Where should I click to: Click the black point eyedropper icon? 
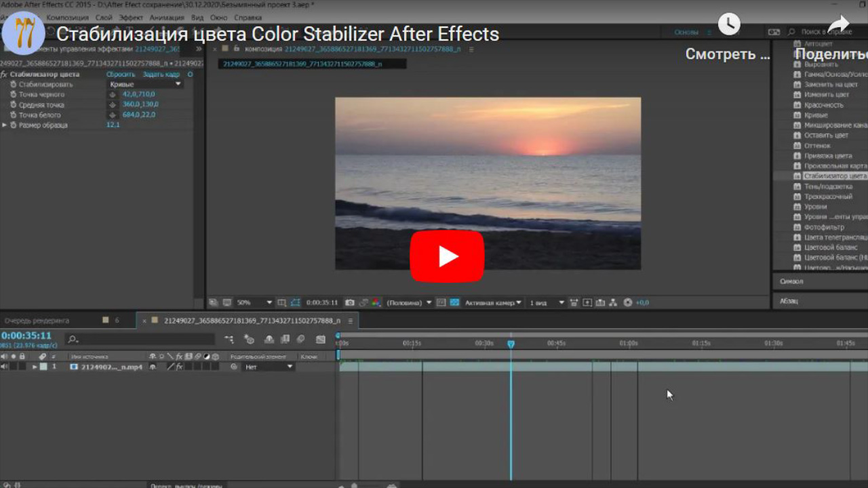[113, 94]
